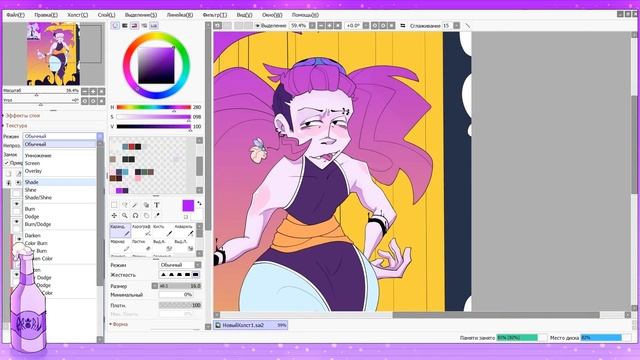Image resolution: width=640 pixels, height=360 pixels.
Task: Toggle the RGB slider panel icon
Action: (125, 25)
